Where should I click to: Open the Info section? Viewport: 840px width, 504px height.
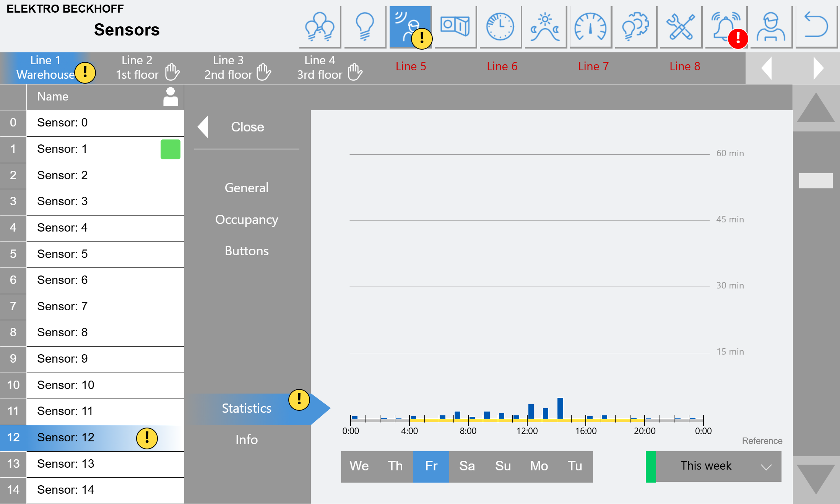[247, 439]
